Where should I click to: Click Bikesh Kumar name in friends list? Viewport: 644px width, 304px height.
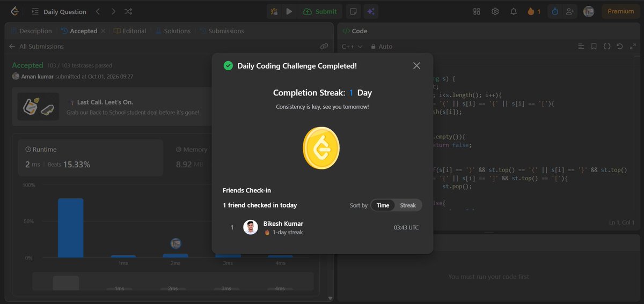[x=283, y=224]
